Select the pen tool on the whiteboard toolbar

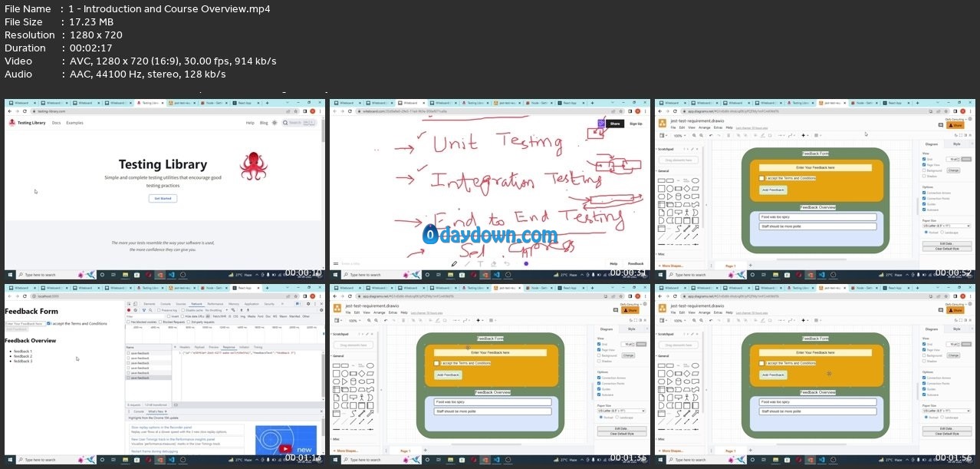tap(454, 263)
